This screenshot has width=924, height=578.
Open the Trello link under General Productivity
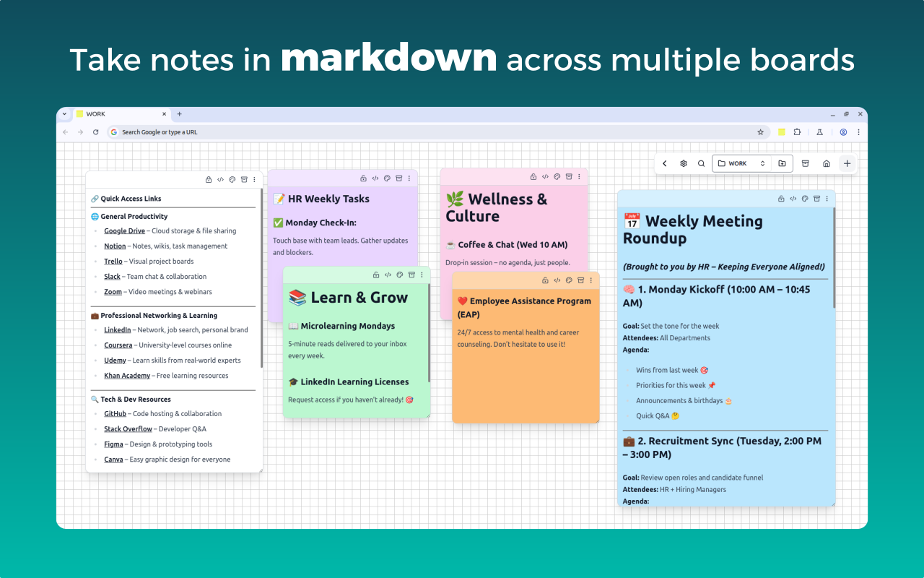(x=113, y=261)
